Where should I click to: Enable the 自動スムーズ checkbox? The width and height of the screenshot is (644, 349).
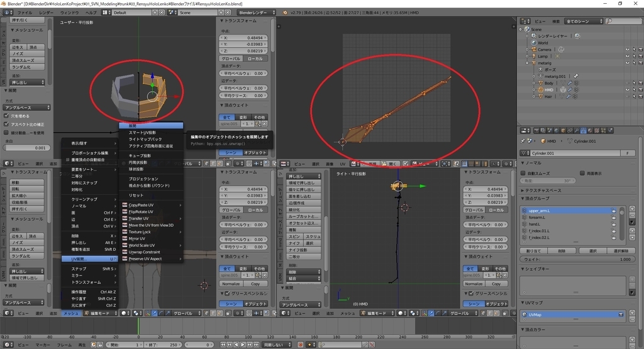[x=523, y=174]
